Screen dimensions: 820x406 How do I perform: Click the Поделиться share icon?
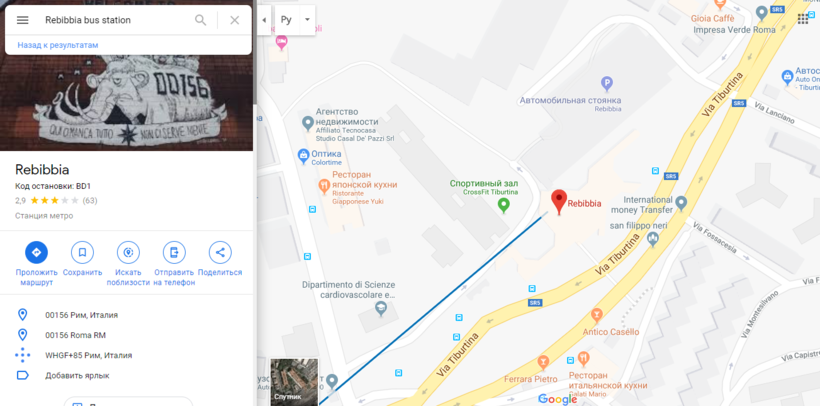pos(220,253)
